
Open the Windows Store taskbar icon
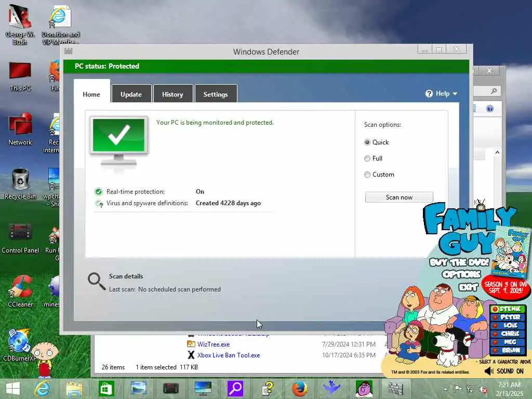click(x=106, y=389)
